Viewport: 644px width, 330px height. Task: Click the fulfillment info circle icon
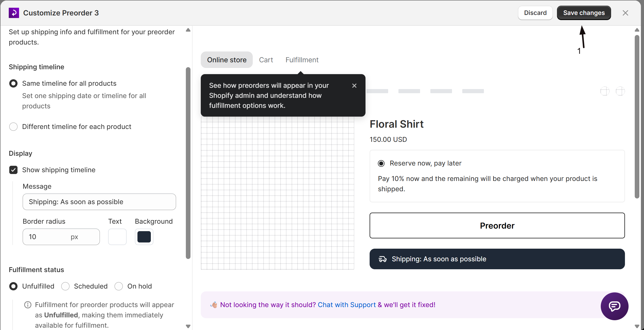pyautogui.click(x=28, y=305)
